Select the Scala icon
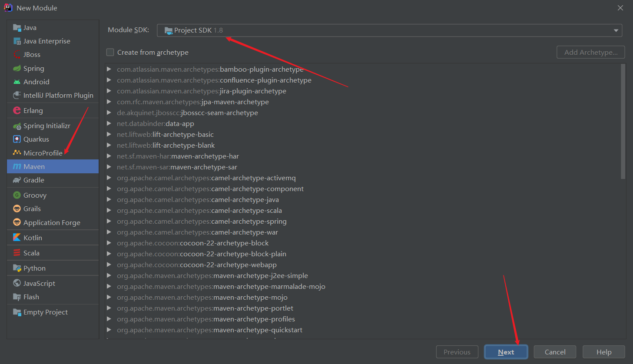 point(17,253)
